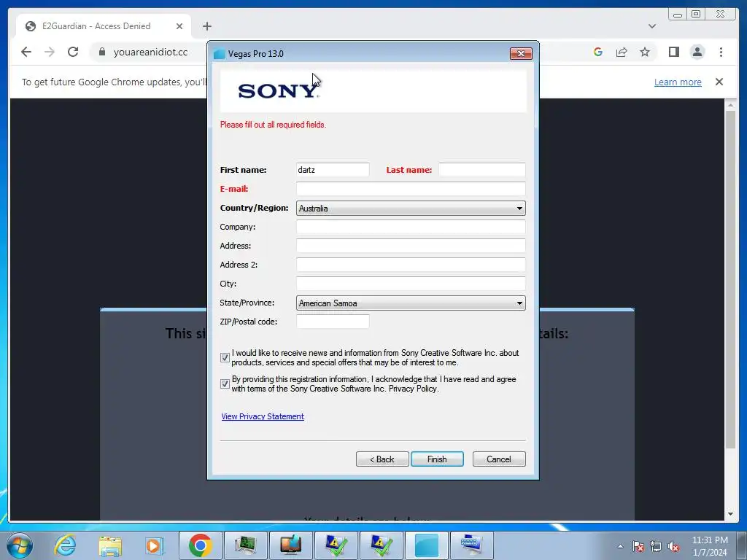
Task: Open a new tab with plus button
Action: pyautogui.click(x=206, y=26)
